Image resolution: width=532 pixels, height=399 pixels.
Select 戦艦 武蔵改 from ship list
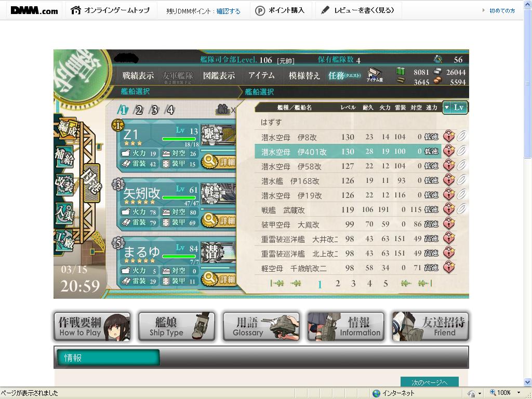[348, 210]
